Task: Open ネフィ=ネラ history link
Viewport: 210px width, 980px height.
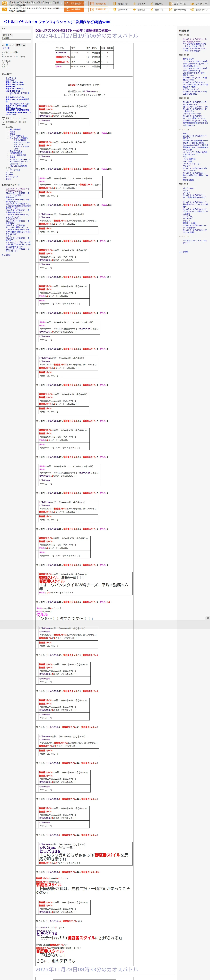Action: (x=188, y=219)
